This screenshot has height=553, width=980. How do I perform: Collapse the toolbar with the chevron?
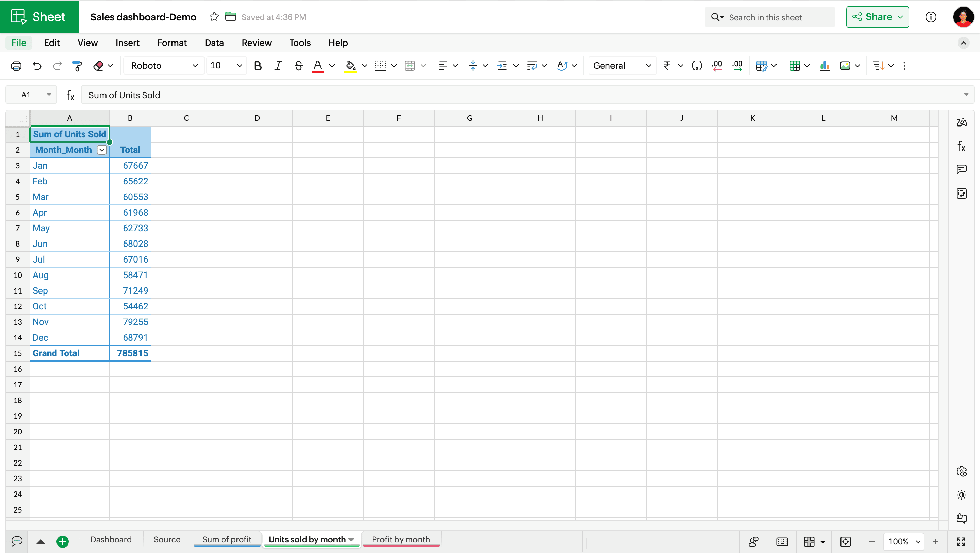pos(963,43)
